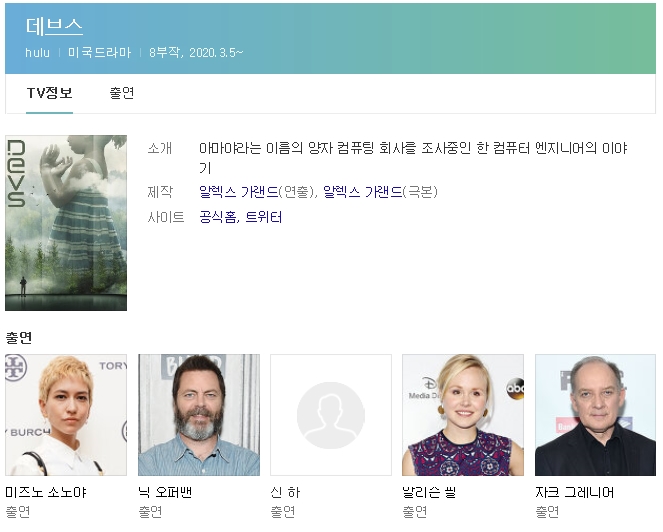Open 알렉스 가랜드 writer (극본) link
Screen dimensions: 663x532
pos(362,191)
